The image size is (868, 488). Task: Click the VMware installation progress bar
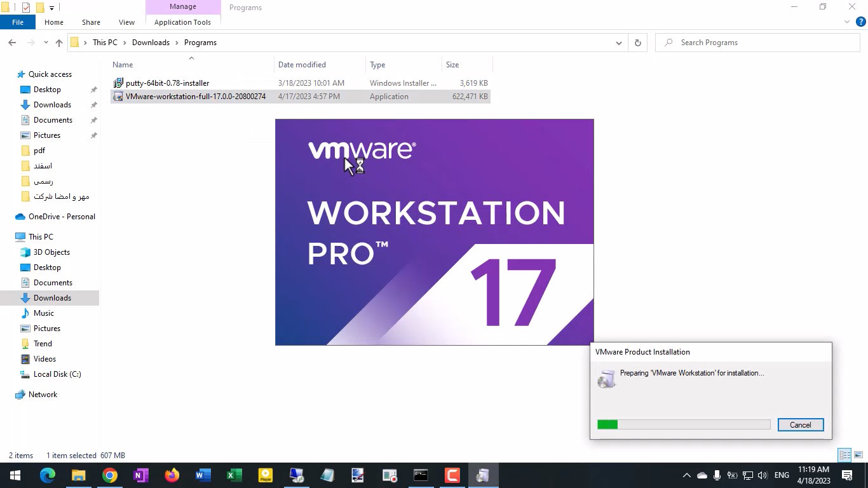point(684,424)
